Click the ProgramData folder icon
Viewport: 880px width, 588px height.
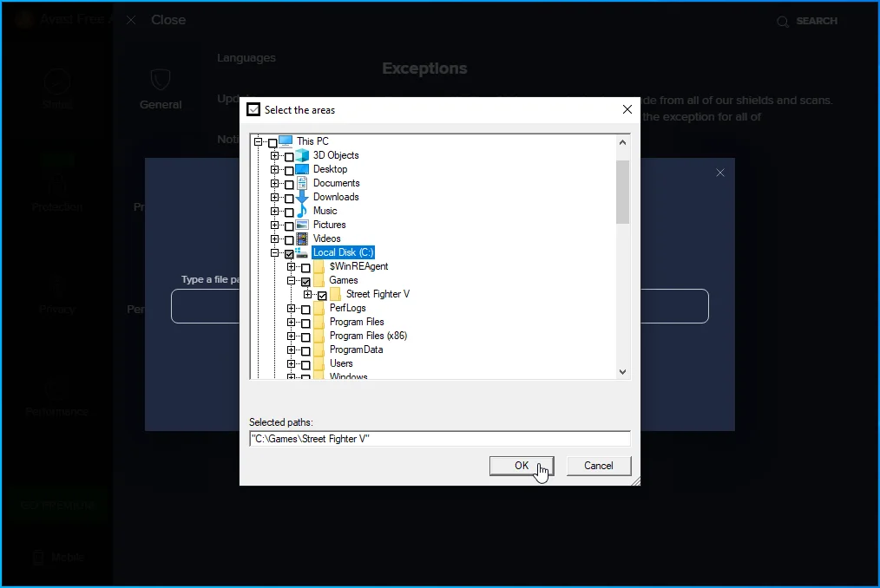coord(319,350)
